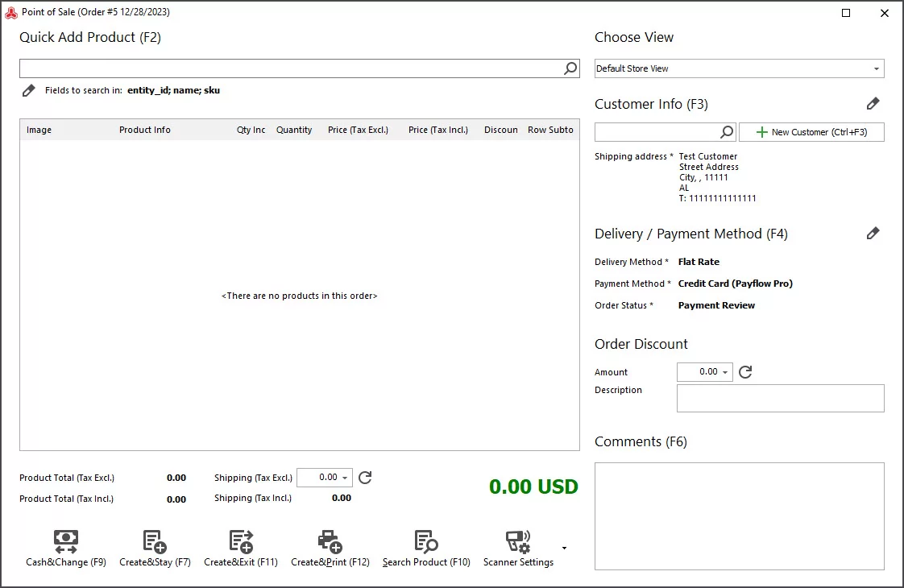This screenshot has height=588, width=904.
Task: Click the Delivery / Payment Method edit pencil
Action: tap(873, 234)
